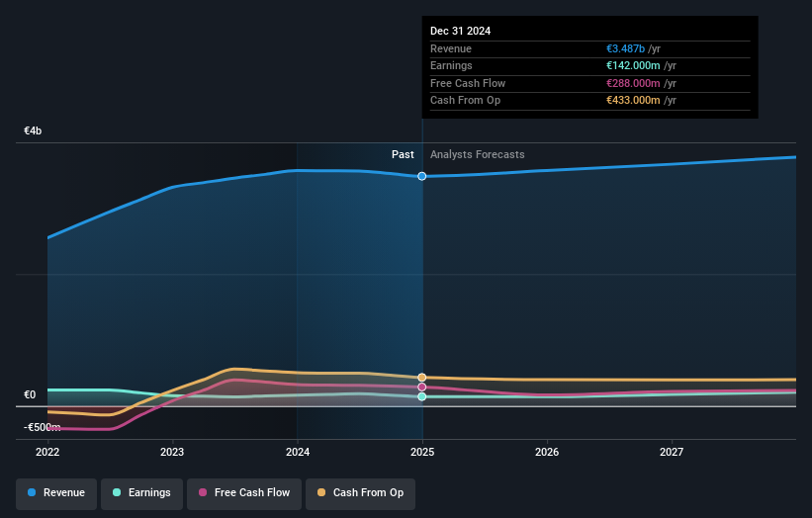
Task: Click the 2023 x-axis label
Action: pos(172,453)
